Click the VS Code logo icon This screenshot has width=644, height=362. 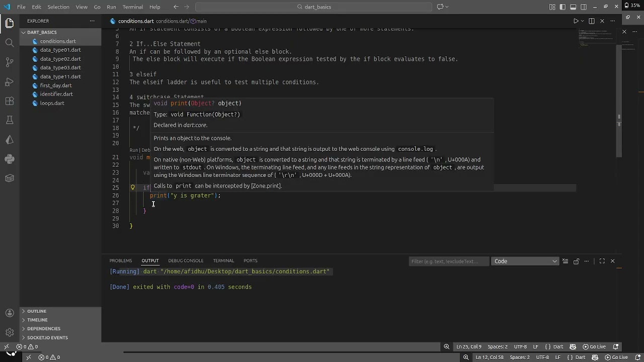[7, 7]
